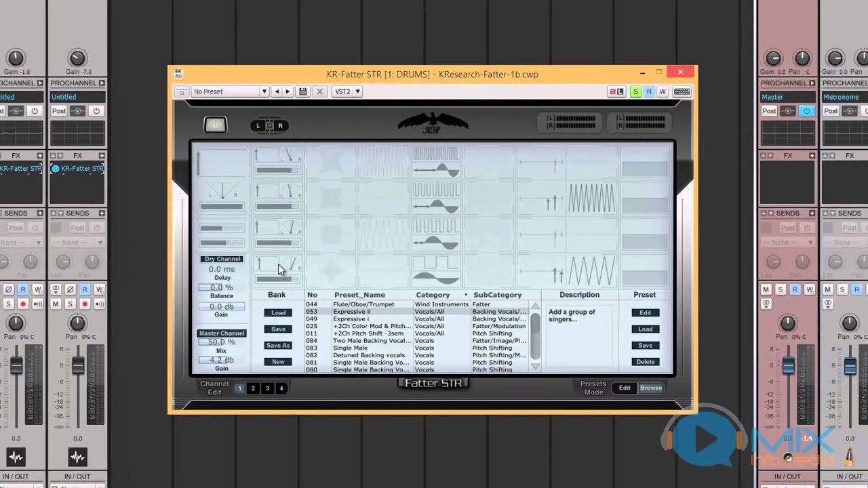Click the preset list scroll down arrow
868x488 pixels.
pos(535,367)
